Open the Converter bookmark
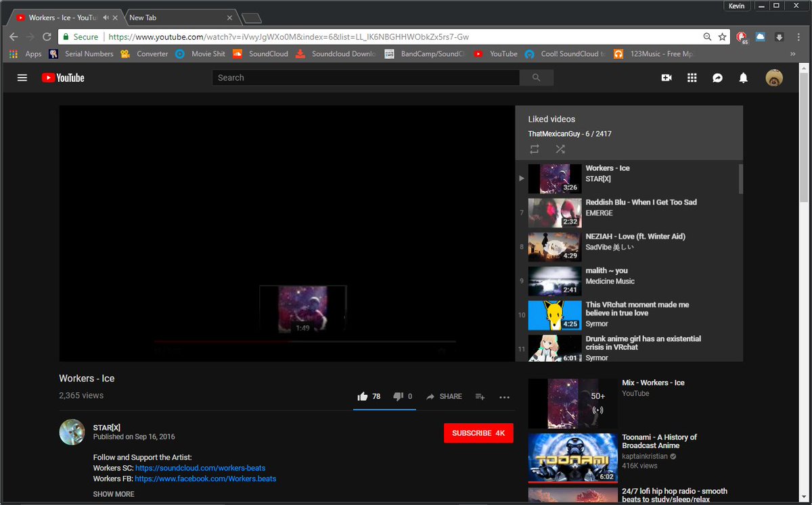This screenshot has width=812, height=505. [x=144, y=54]
